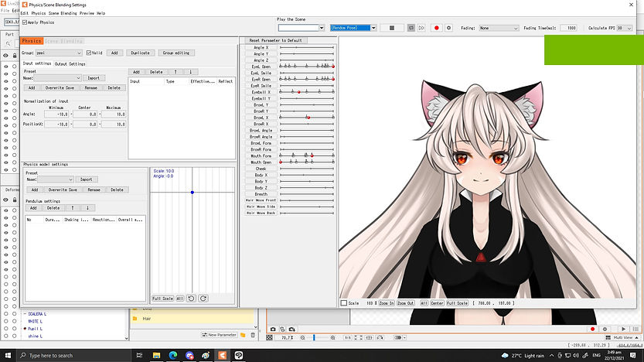Toggle the lock header icon in Part panel
The height and width of the screenshot is (362, 644).
click(x=15, y=56)
